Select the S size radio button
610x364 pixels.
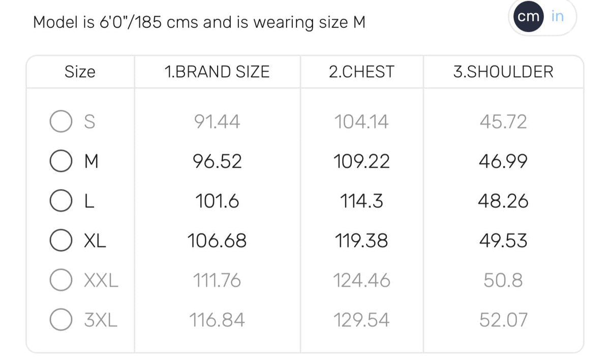[x=60, y=122]
